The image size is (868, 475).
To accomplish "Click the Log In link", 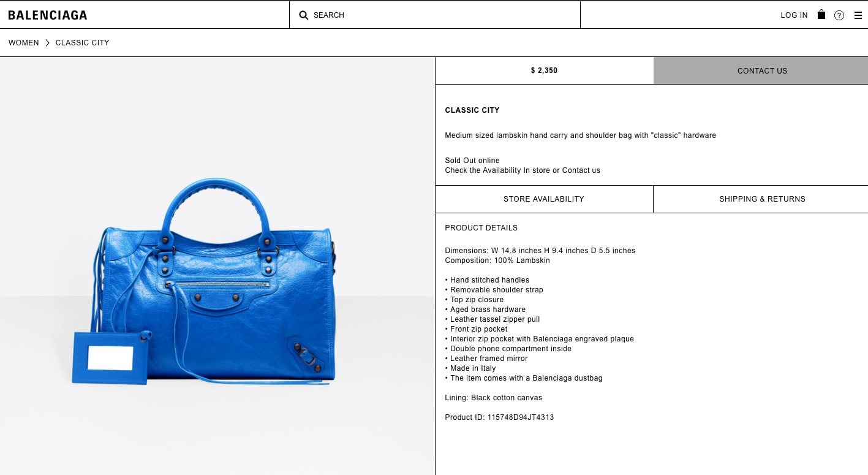I will coord(794,15).
